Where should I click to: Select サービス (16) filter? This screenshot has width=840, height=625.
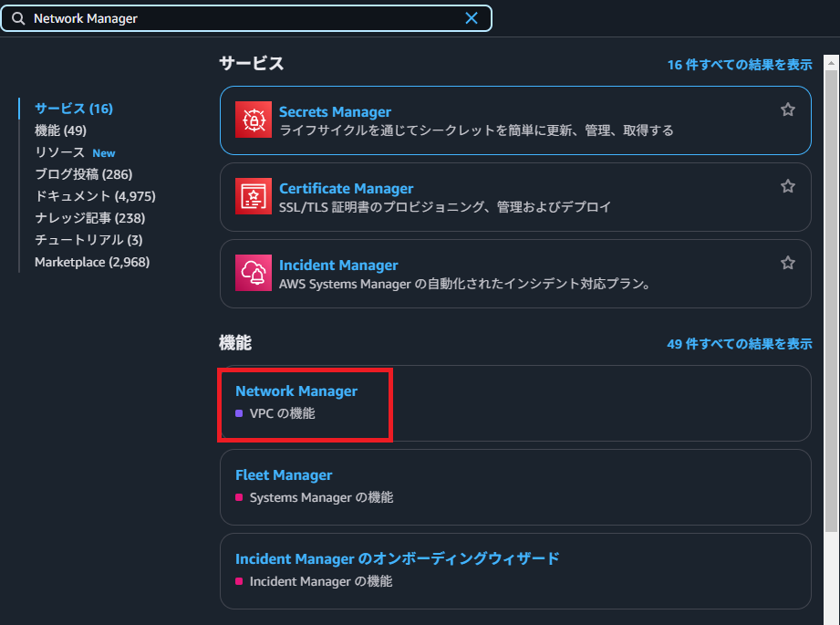[x=74, y=109]
